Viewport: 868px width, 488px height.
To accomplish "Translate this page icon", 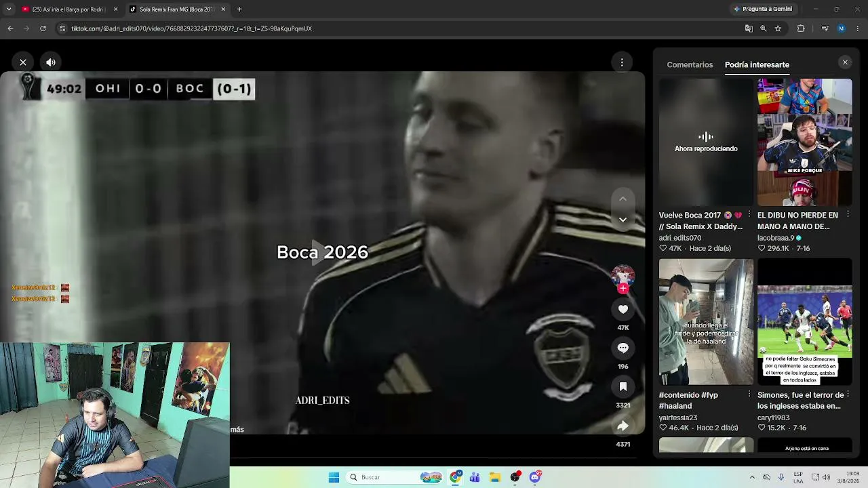I will (x=749, y=28).
